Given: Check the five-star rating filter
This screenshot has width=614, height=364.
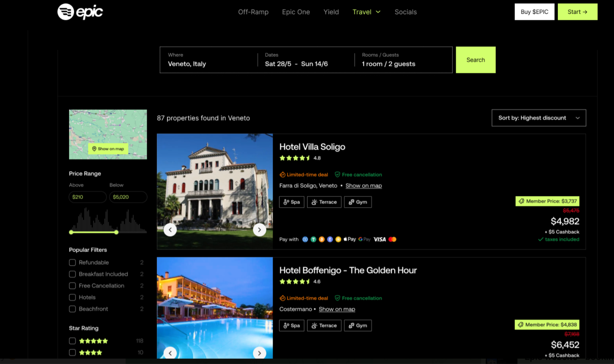Looking at the screenshot, I should 72,341.
